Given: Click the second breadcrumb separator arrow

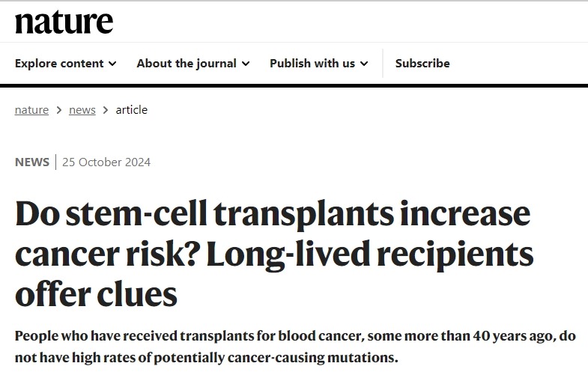Looking at the screenshot, I should [x=106, y=111].
